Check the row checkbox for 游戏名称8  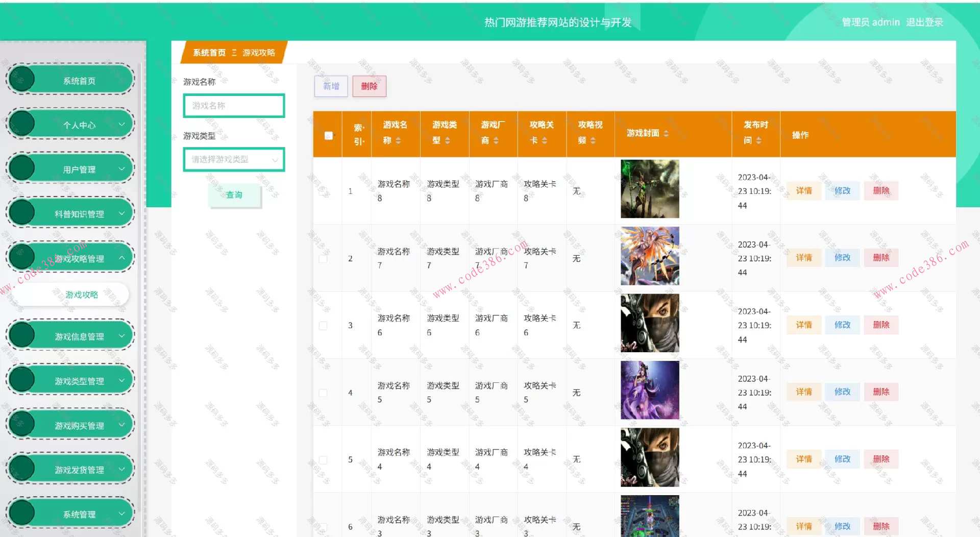click(323, 191)
